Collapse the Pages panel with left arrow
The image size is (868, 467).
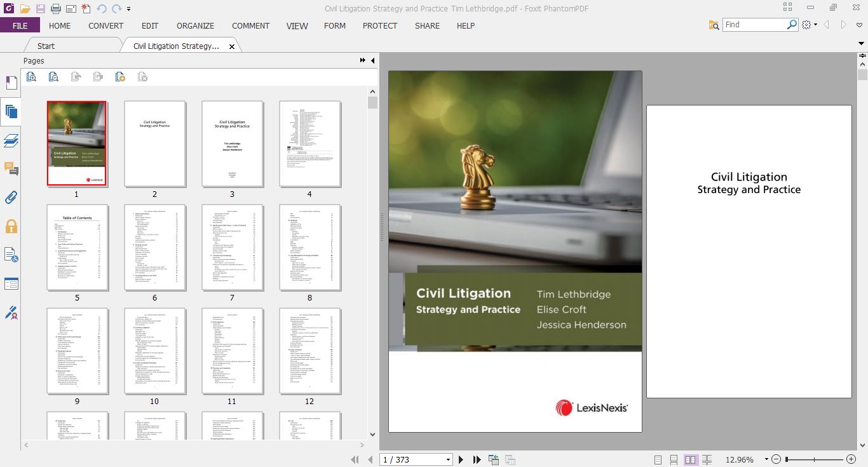[373, 60]
